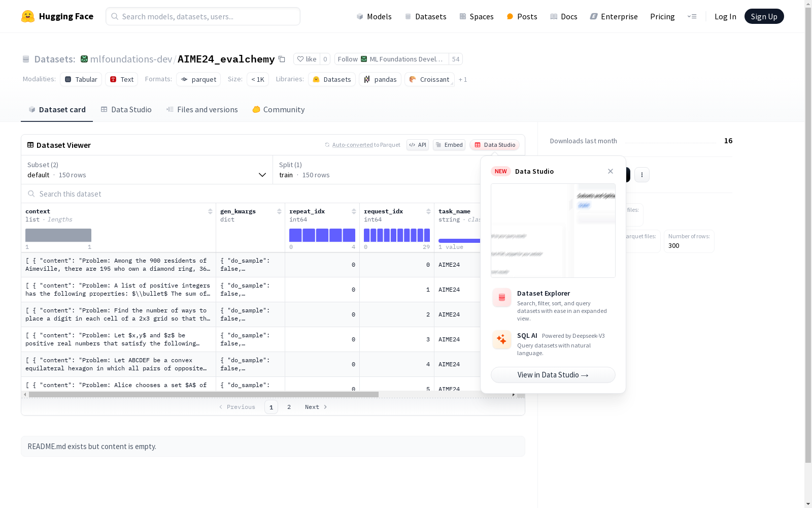
Task: Click the search magnifier in dataset search
Action: click(31, 194)
